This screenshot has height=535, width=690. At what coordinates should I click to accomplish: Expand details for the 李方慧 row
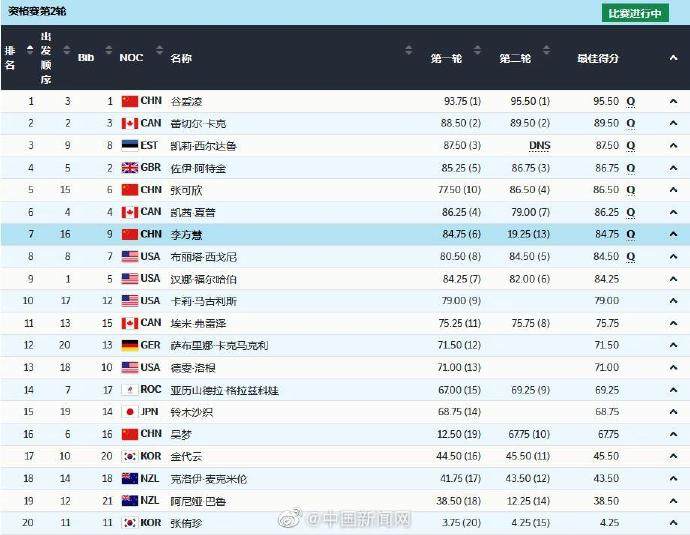[673, 234]
